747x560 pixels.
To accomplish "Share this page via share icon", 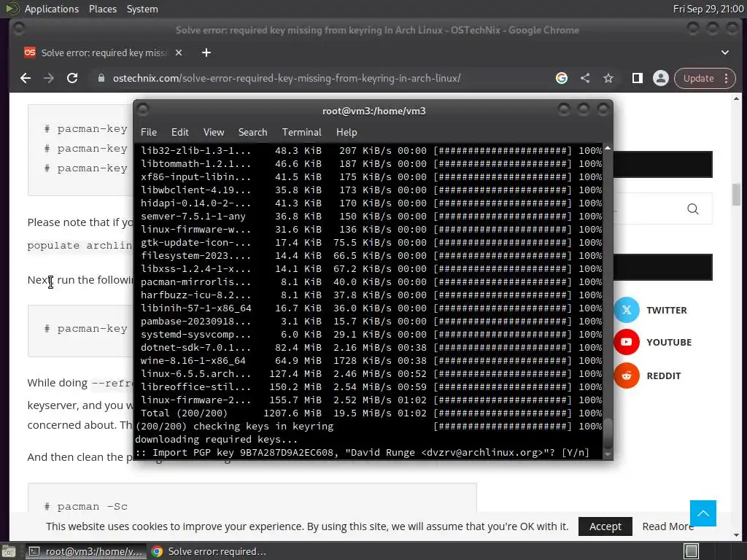I will pos(585,78).
